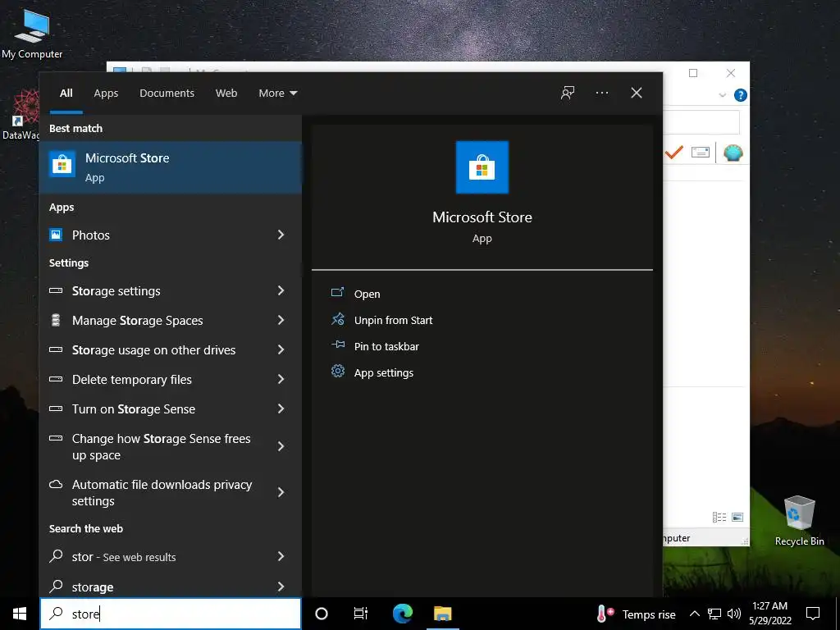Switch to the Documents search tab
This screenshot has height=630, width=840.
point(167,94)
